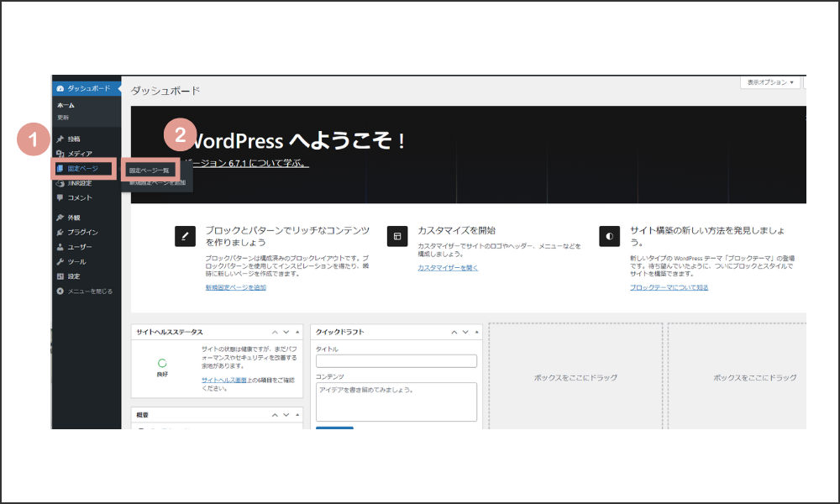Open サイトヘルス画面 link

[x=224, y=381]
